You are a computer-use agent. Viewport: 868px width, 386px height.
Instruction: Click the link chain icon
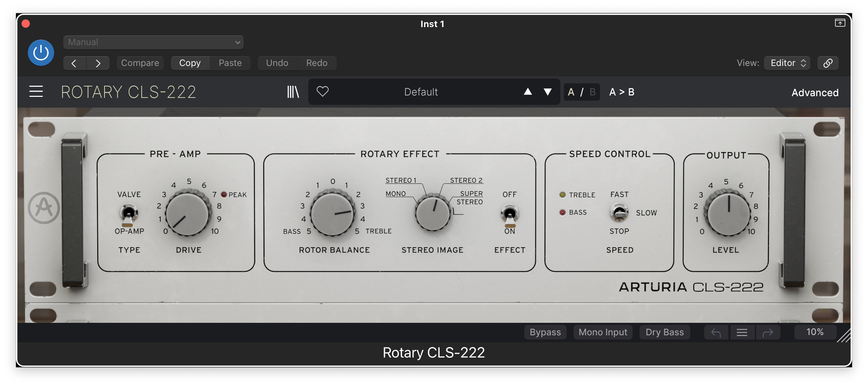click(828, 63)
